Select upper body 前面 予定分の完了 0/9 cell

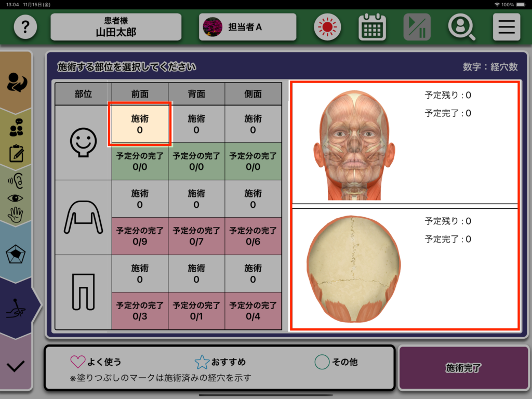(140, 236)
